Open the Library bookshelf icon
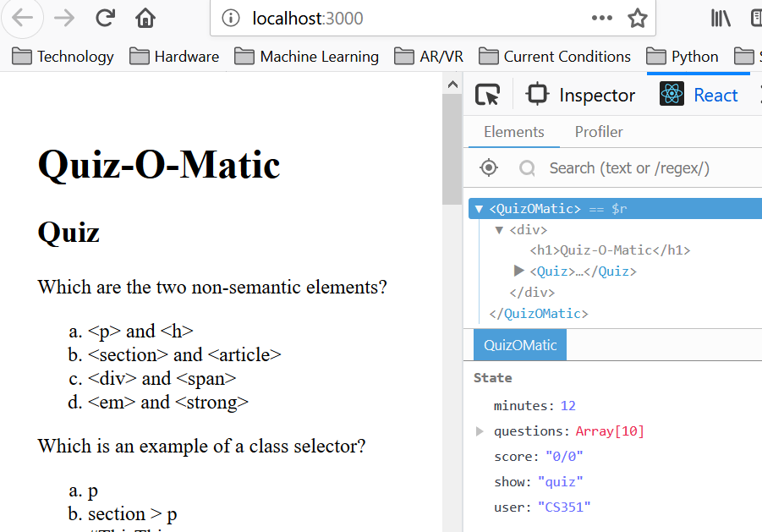 pos(721,18)
